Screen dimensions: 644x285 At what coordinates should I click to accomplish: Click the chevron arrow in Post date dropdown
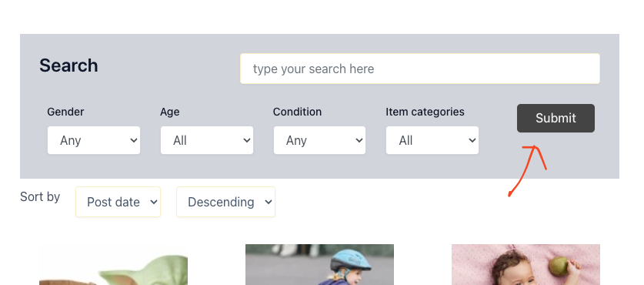click(154, 202)
